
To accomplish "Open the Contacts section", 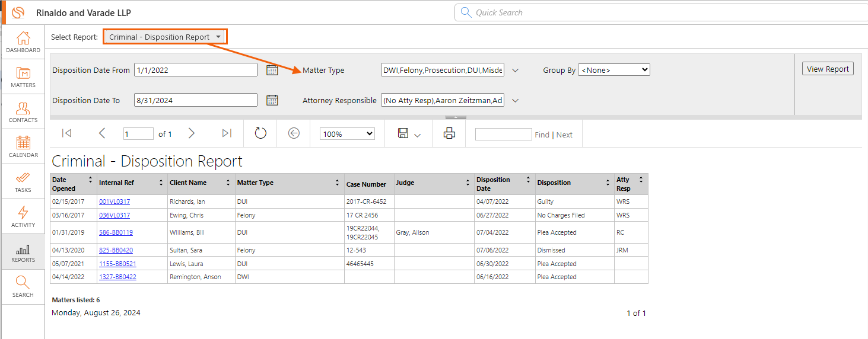I will tap(23, 112).
